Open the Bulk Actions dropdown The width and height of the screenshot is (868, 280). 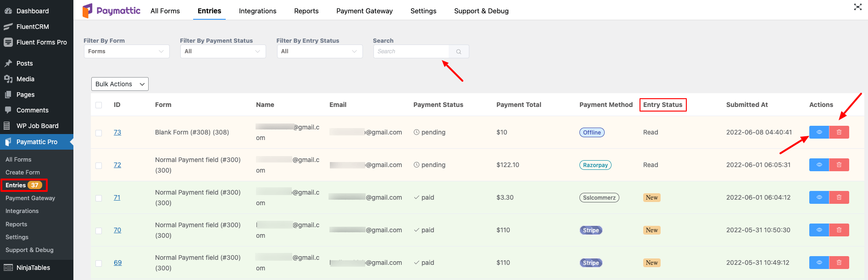click(120, 84)
